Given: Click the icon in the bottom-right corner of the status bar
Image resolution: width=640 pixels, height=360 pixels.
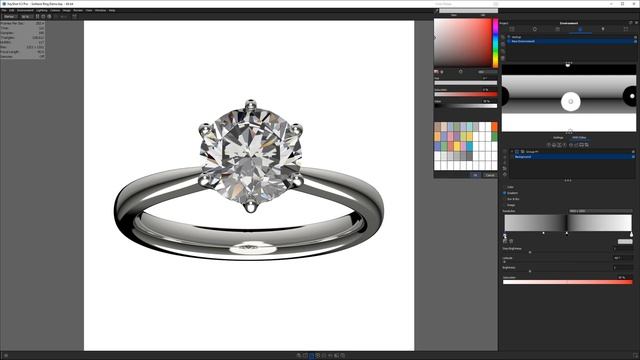Looking at the screenshot, I should (635, 356).
